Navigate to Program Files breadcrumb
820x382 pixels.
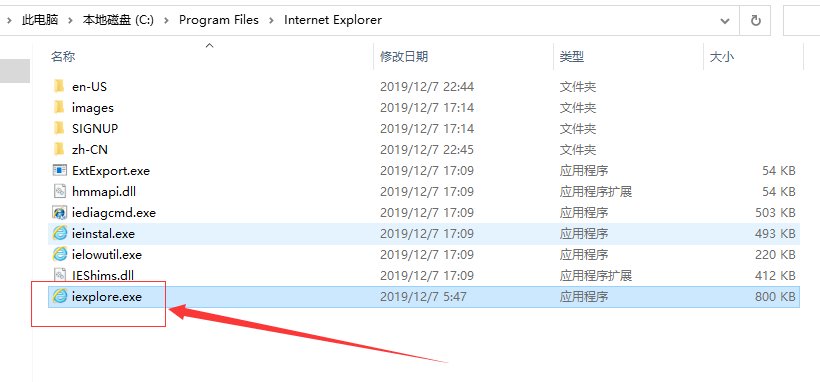coord(219,20)
